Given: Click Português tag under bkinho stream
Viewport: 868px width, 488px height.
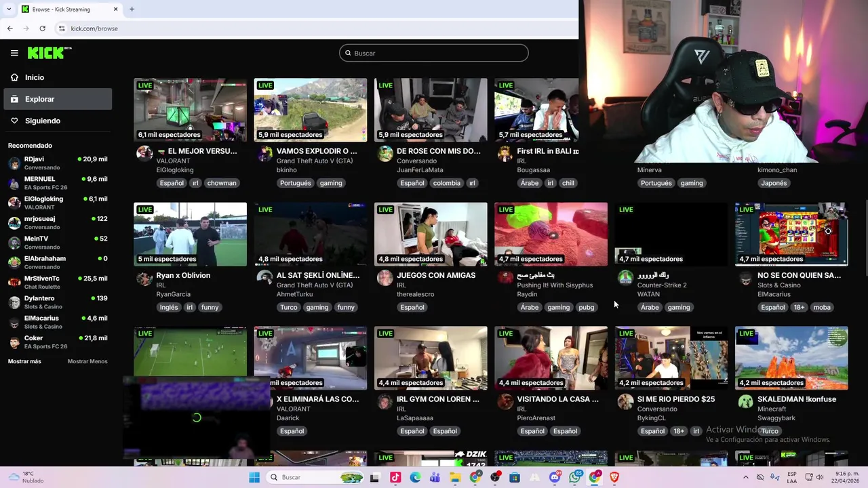Looking at the screenshot, I should 296,183.
